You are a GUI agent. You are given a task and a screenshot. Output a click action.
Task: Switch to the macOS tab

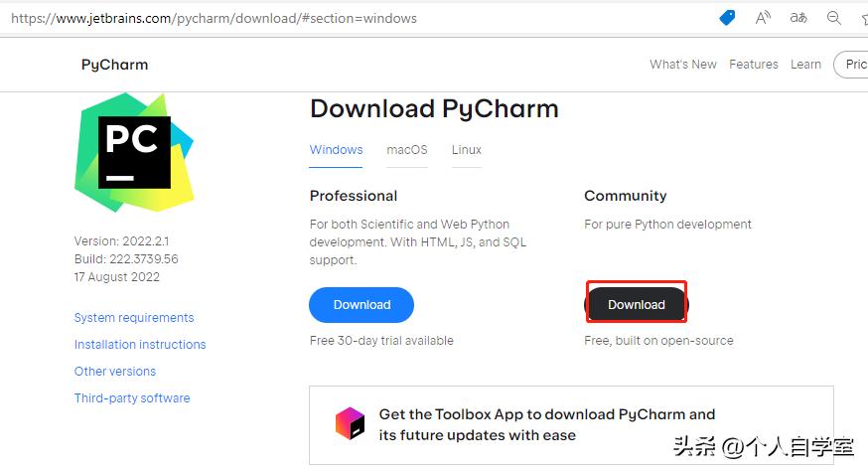407,150
